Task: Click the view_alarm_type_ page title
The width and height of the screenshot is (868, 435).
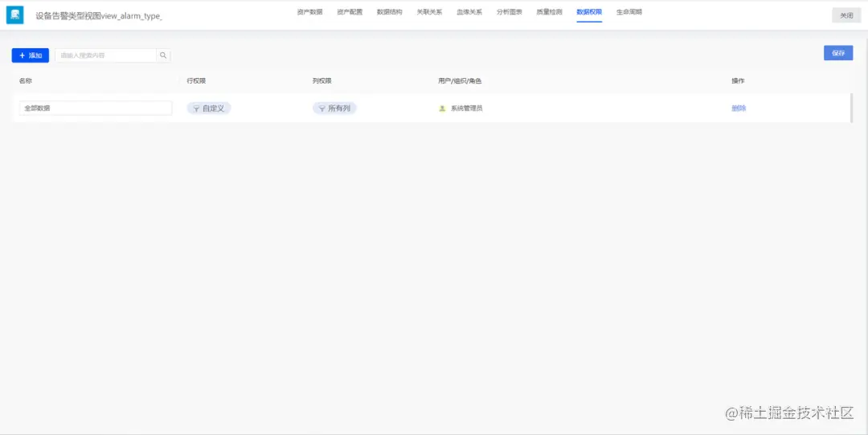Action: pos(99,16)
